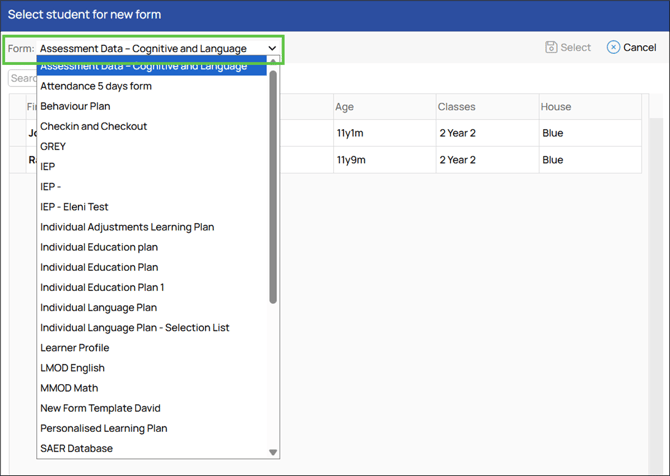Select Learner Profile form
670x476 pixels.
click(x=74, y=348)
